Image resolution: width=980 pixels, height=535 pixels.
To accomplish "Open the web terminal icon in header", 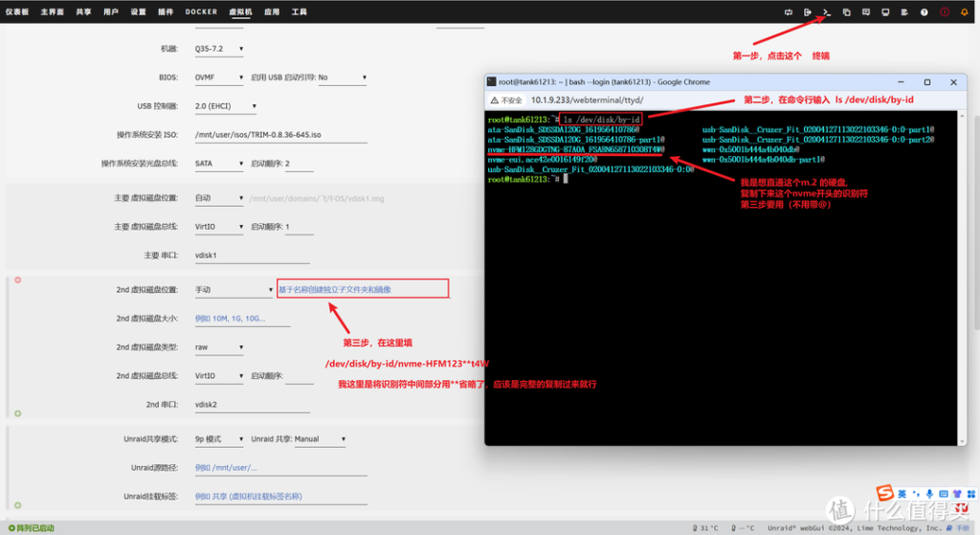I will [x=827, y=11].
